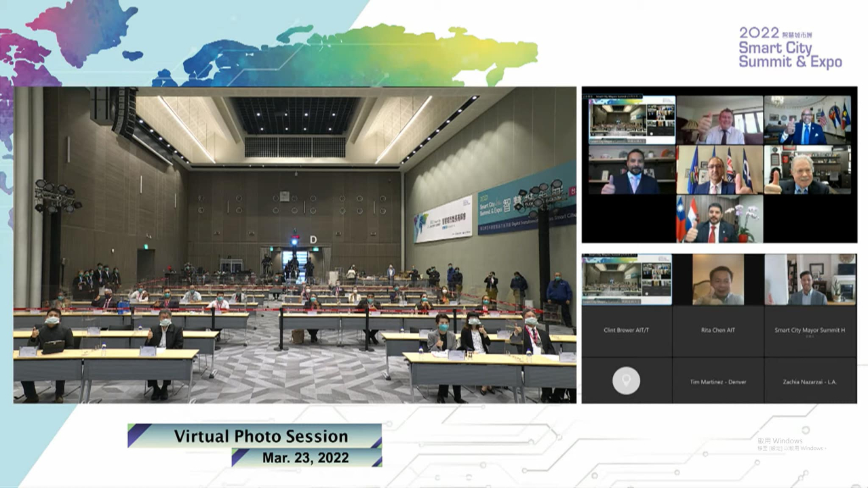The height and width of the screenshot is (488, 868).
Task: Open shared screen thumbnail in upper video grid
Action: click(x=631, y=119)
